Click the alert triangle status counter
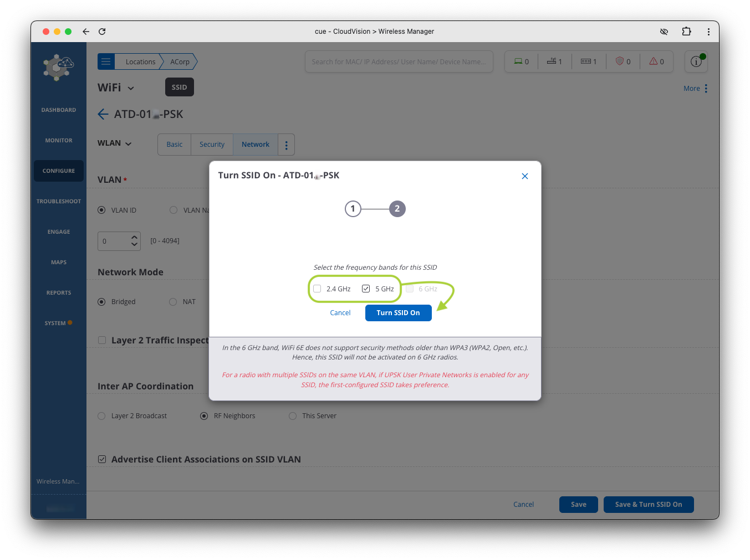 click(656, 61)
